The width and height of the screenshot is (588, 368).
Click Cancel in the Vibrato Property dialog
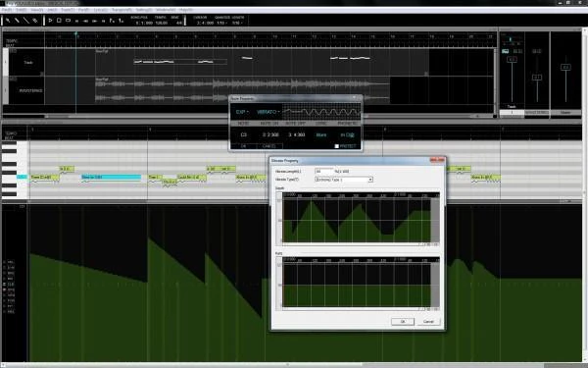click(428, 322)
